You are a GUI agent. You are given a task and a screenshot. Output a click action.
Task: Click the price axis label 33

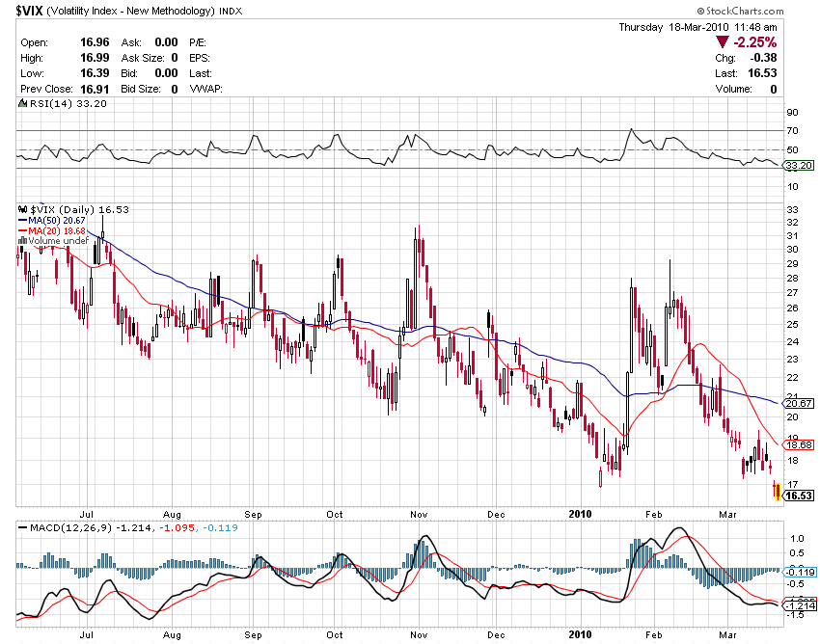point(792,209)
